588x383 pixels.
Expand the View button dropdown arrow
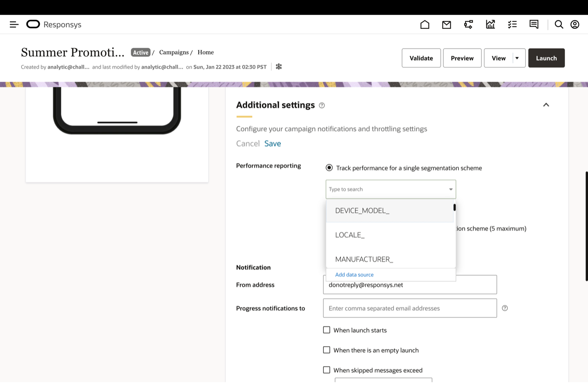point(517,58)
